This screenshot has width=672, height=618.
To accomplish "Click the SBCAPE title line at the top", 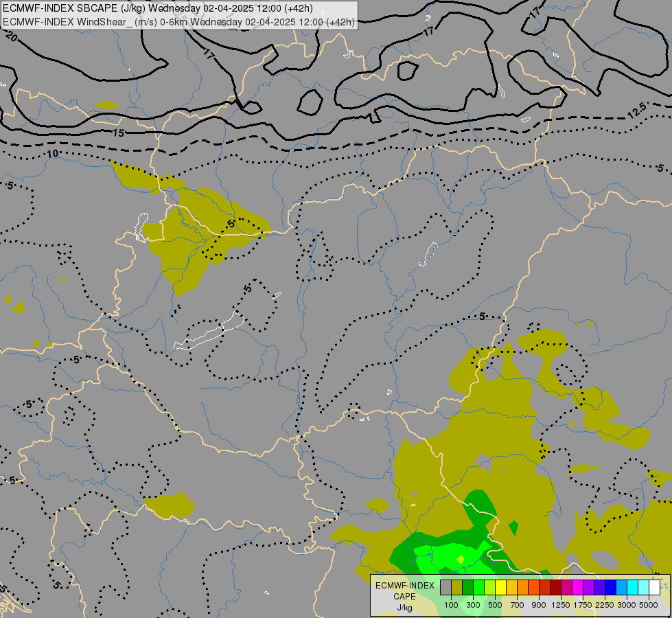I will pos(158,8).
